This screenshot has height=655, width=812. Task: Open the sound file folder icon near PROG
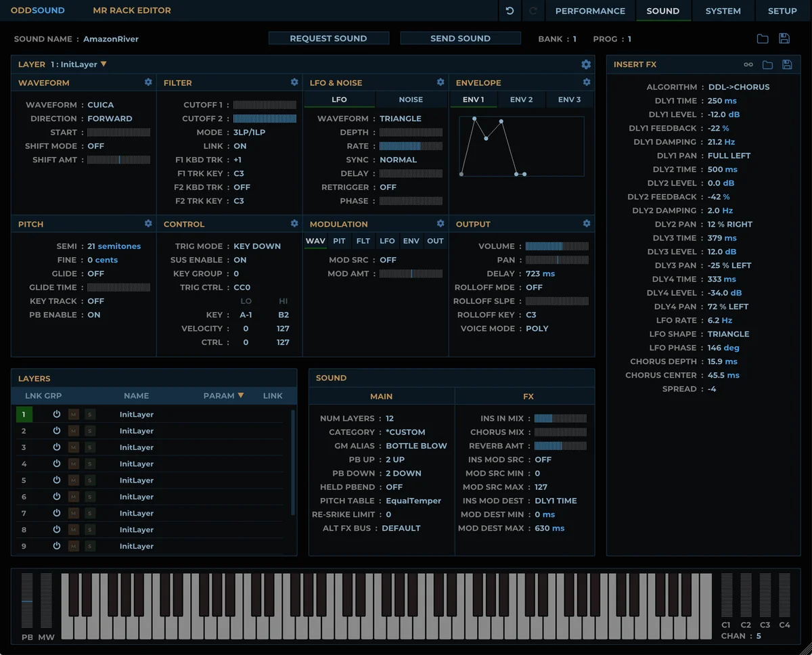pyautogui.click(x=763, y=39)
